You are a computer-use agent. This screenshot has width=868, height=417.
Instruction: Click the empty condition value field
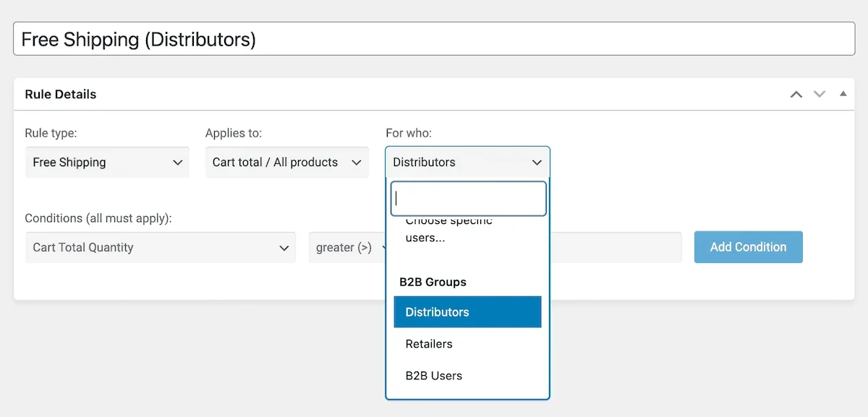pos(615,247)
